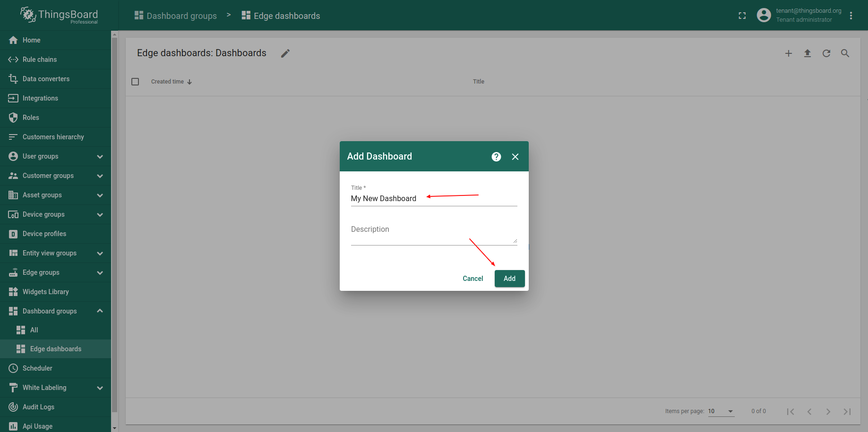Click the help question mark icon in dialog
This screenshot has width=868, height=432.
coord(496,157)
